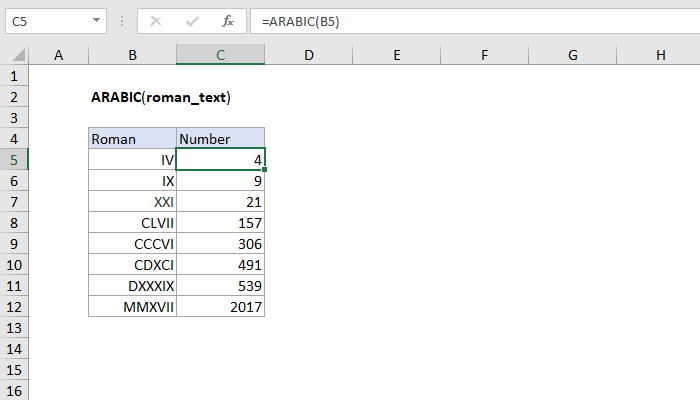Screen dimensions: 700x400
Task: Select row 10 header
Action: (14, 265)
